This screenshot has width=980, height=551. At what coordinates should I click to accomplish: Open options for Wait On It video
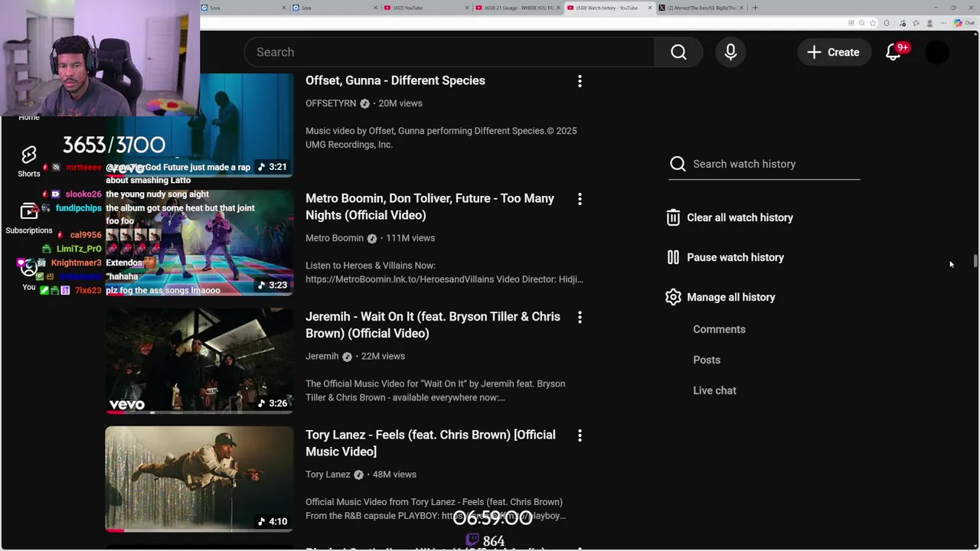pos(580,317)
